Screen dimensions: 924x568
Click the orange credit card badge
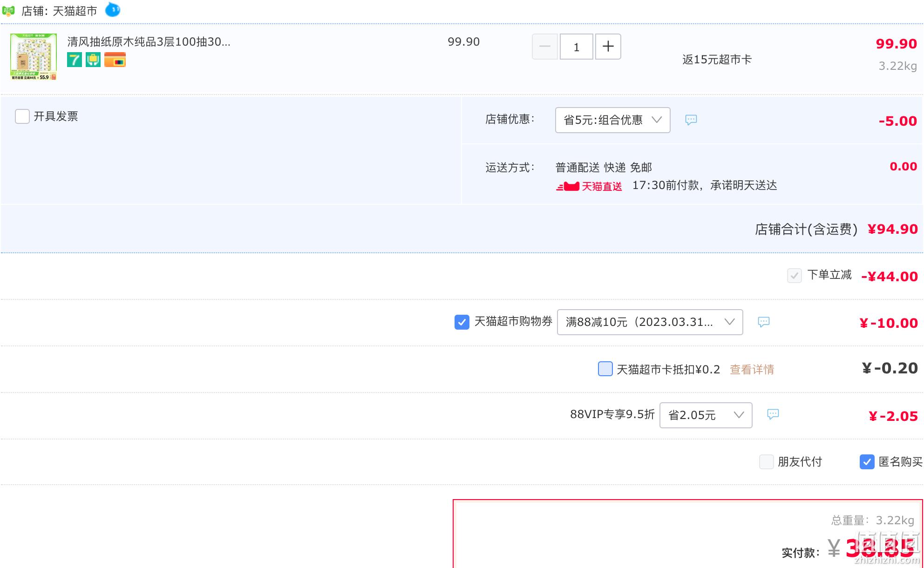(x=115, y=60)
